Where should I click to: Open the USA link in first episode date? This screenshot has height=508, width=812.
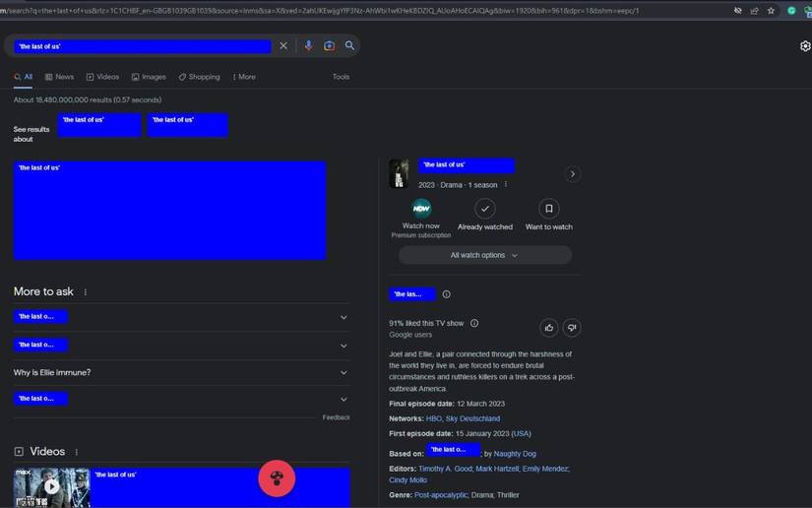tap(521, 433)
